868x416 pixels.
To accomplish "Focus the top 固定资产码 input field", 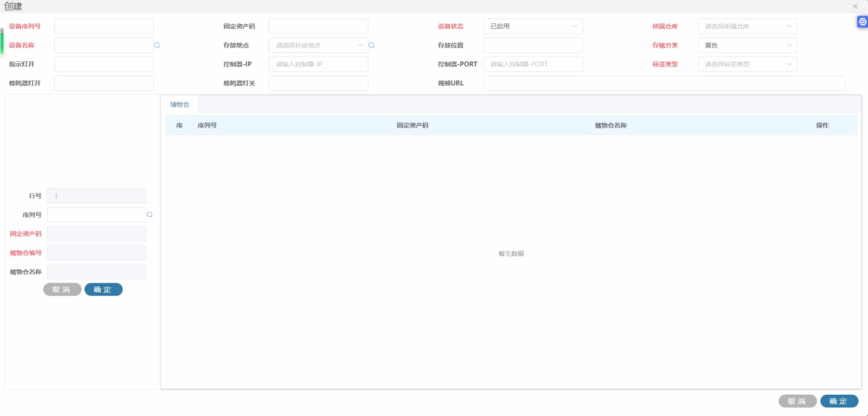I will pos(318,26).
